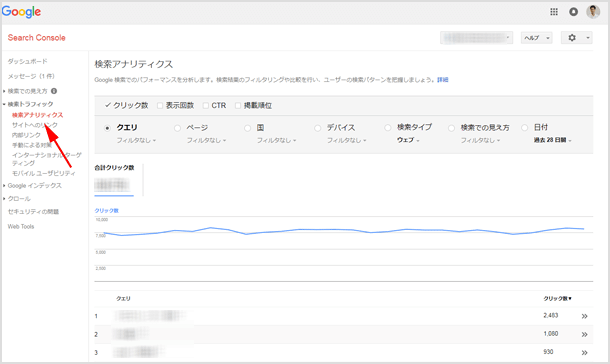
Task: Open the settings gear menu
Action: pyautogui.click(x=577, y=38)
